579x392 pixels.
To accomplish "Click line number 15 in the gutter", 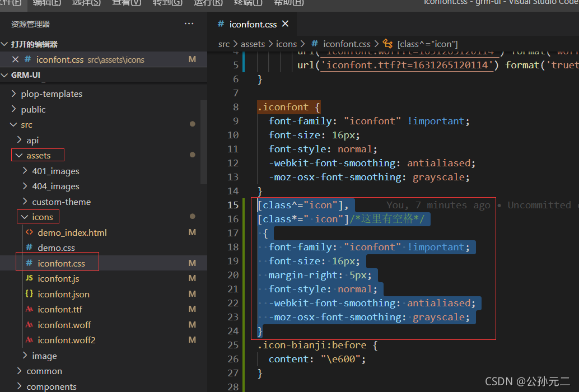I will point(232,205).
